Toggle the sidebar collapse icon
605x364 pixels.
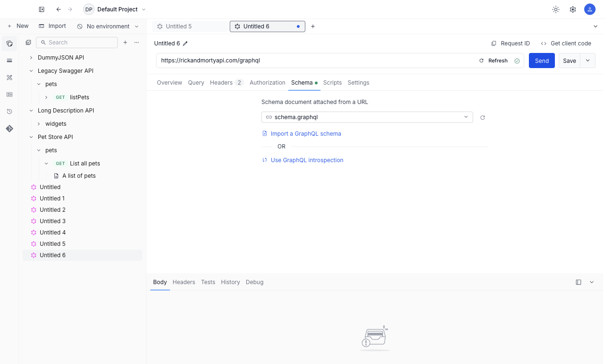42,9
